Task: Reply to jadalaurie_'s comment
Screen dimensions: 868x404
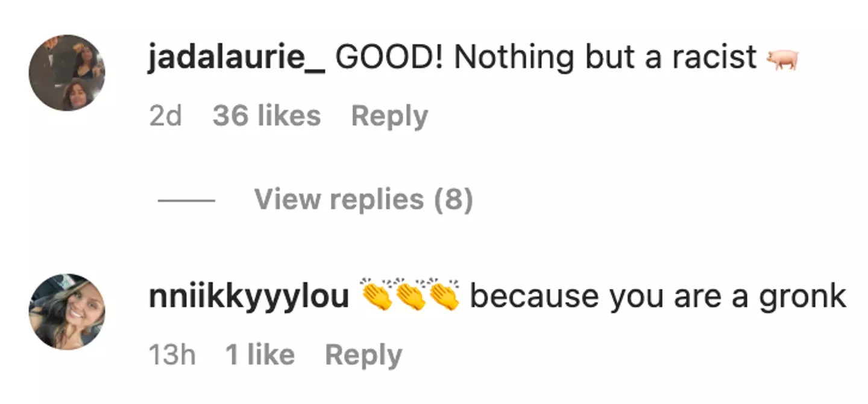Action: 389,116
